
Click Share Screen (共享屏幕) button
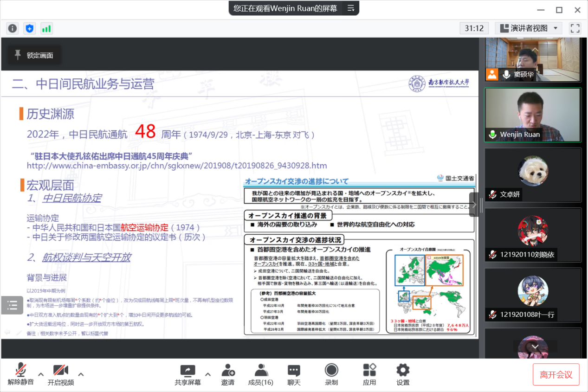click(x=187, y=374)
